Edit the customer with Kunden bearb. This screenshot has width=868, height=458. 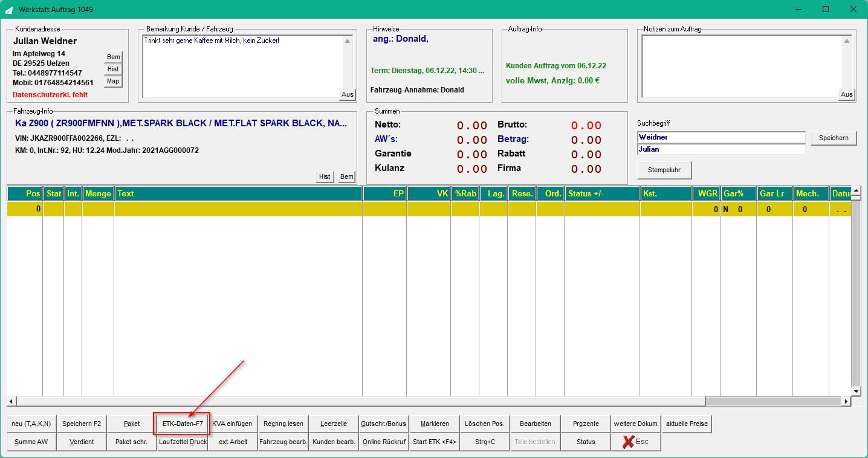coord(334,442)
